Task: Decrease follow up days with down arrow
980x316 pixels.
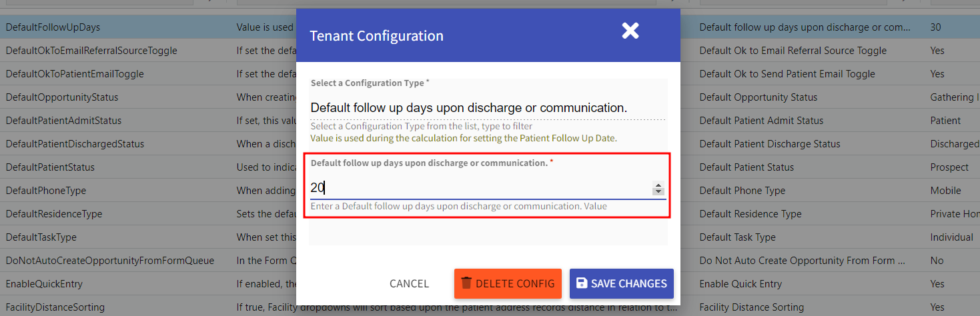Action: 658,192
